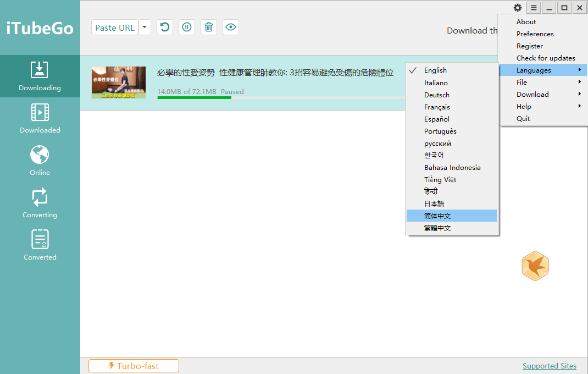This screenshot has width=588, height=374.
Task: Switch language to русский
Action: point(452,143)
